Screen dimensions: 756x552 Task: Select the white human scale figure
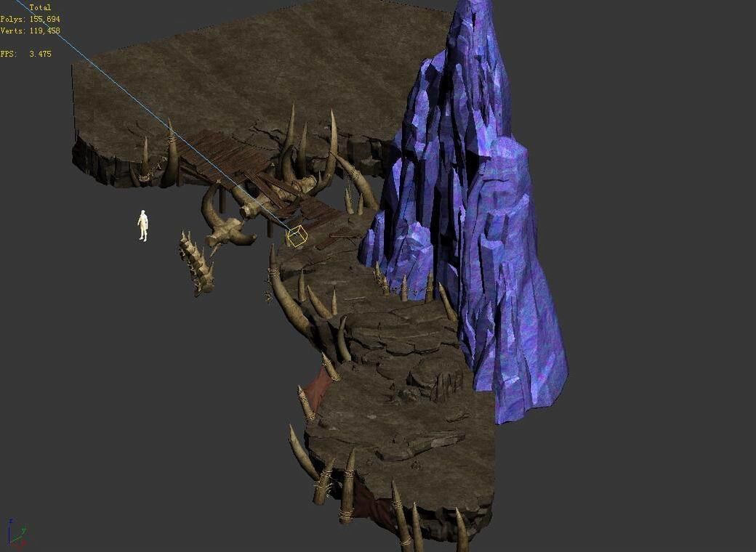142,225
